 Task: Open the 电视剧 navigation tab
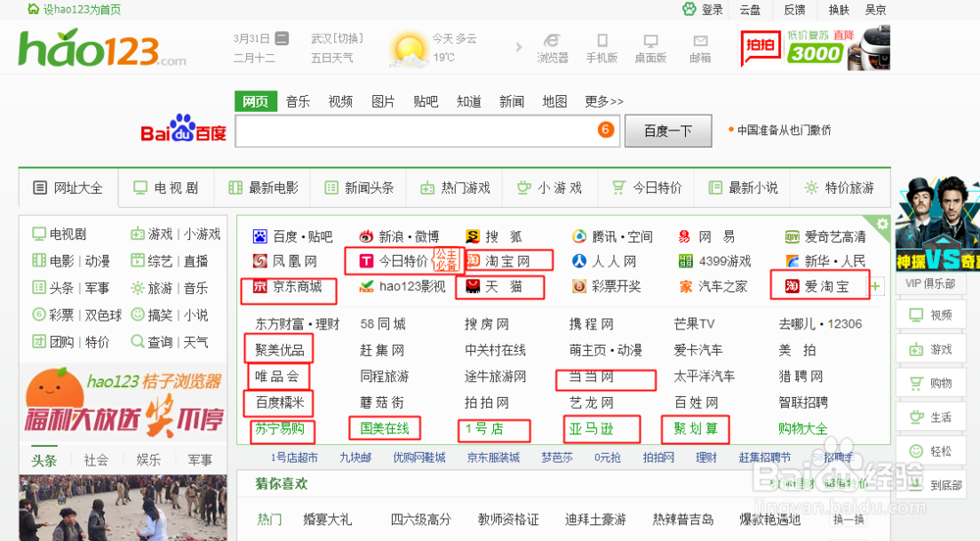[167, 188]
